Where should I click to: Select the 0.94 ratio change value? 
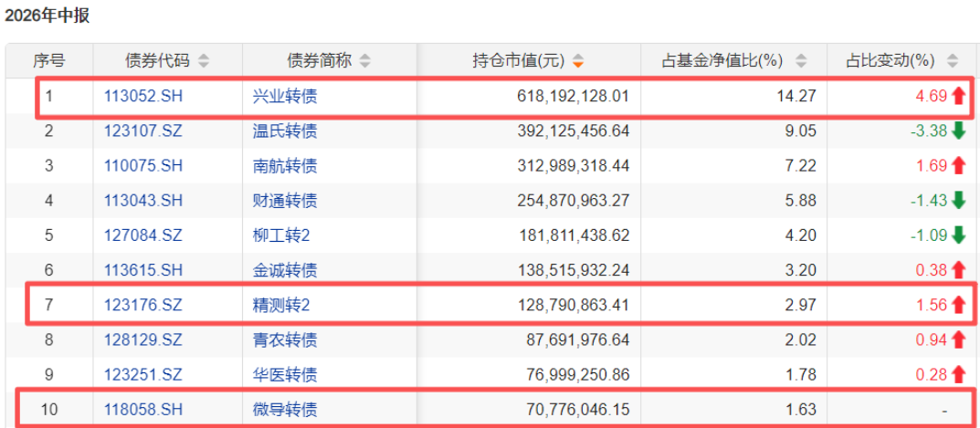[x=932, y=339]
